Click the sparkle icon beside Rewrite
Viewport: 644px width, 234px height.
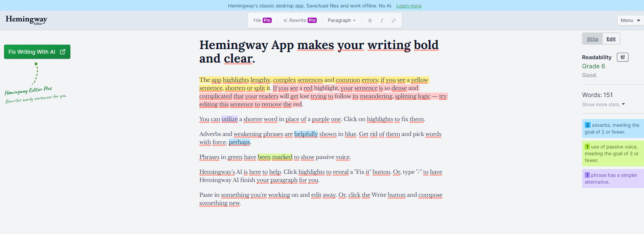[285, 20]
